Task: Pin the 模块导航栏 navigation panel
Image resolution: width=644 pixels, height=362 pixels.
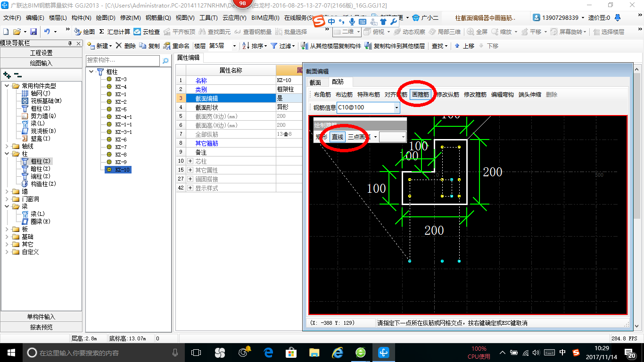Action: (x=70, y=43)
